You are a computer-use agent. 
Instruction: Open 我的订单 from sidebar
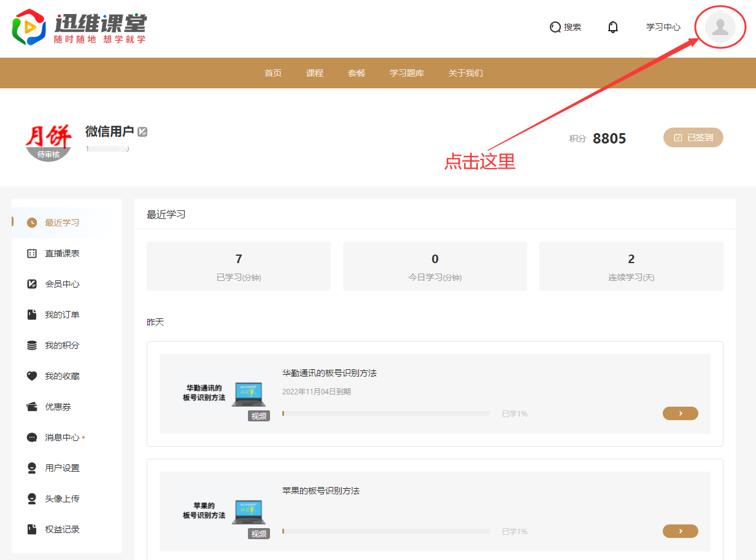point(62,315)
